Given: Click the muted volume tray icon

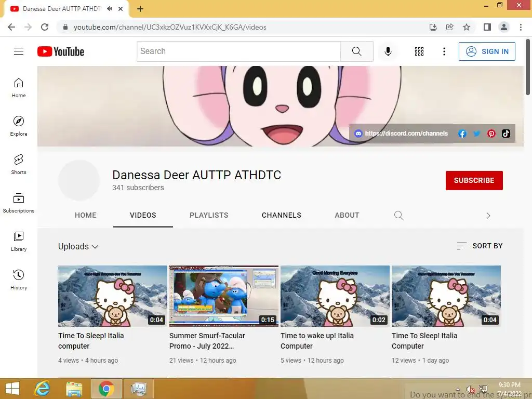Looking at the screenshot, I should (x=470, y=389).
